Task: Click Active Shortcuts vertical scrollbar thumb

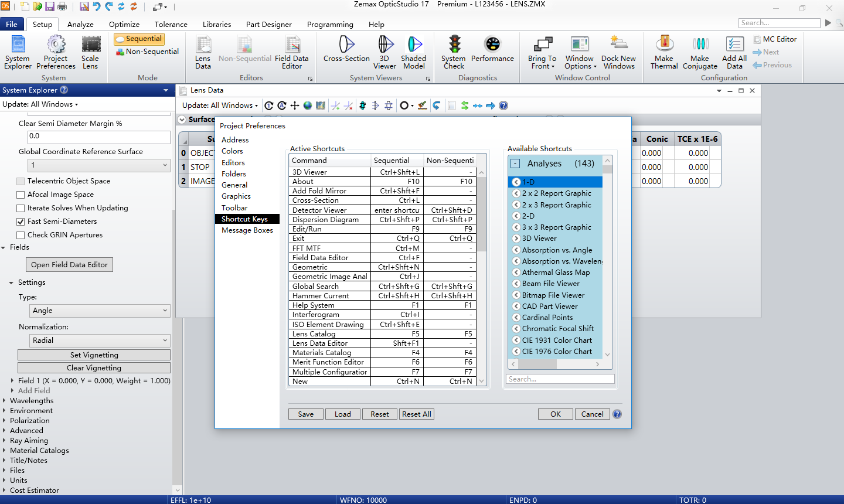Action: click(x=482, y=214)
